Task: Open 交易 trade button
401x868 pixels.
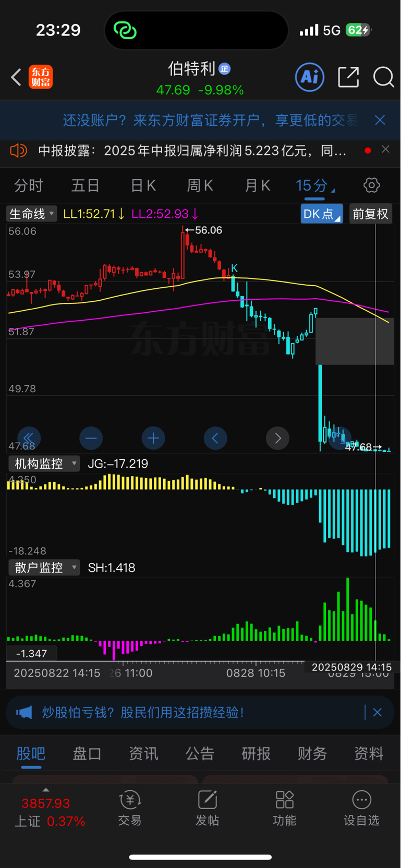Action: pyautogui.click(x=130, y=809)
